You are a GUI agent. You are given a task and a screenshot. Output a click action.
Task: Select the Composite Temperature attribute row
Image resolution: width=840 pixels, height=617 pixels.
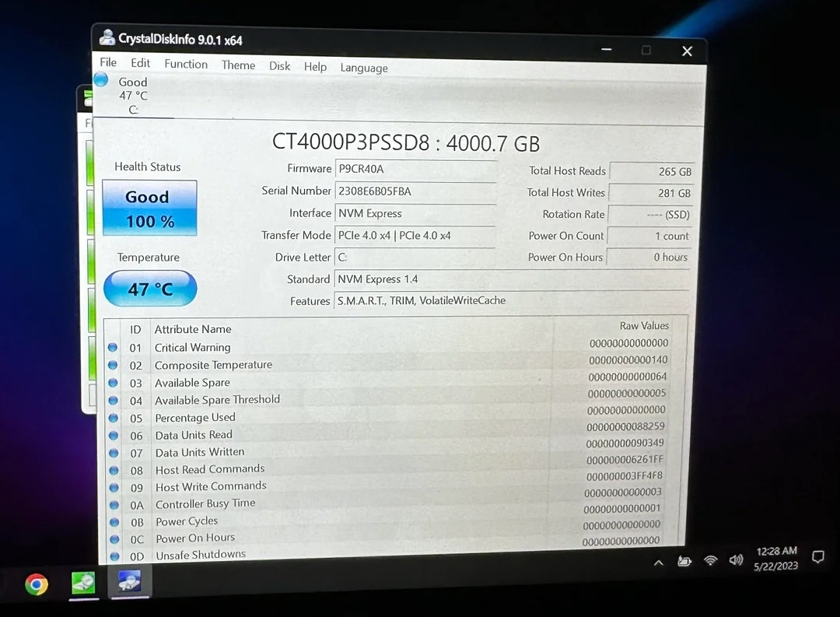(x=213, y=365)
